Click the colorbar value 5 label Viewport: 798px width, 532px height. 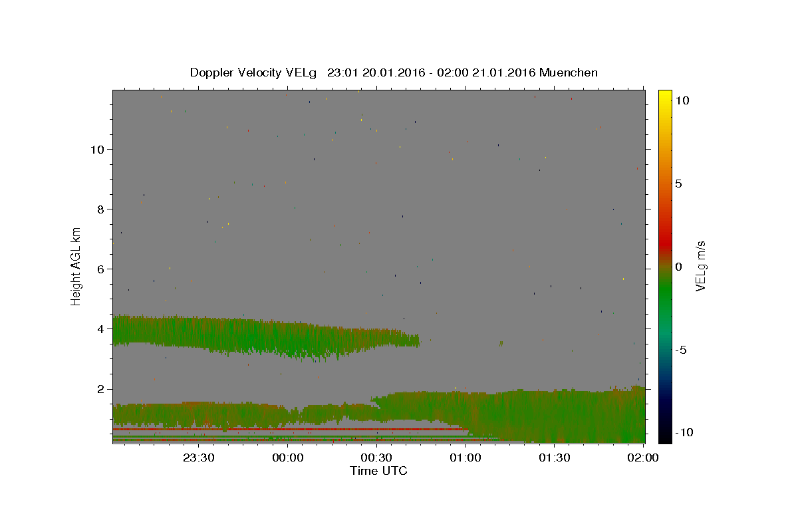[x=678, y=184]
